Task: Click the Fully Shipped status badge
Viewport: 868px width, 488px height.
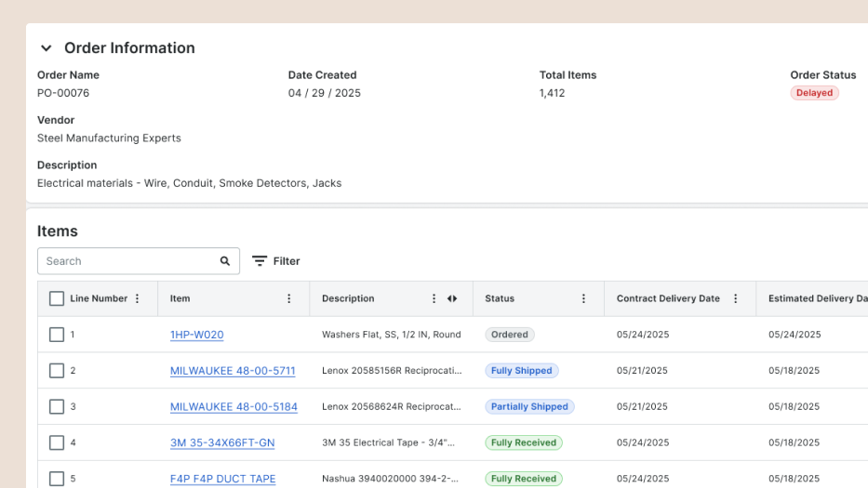Action: [522, 371]
